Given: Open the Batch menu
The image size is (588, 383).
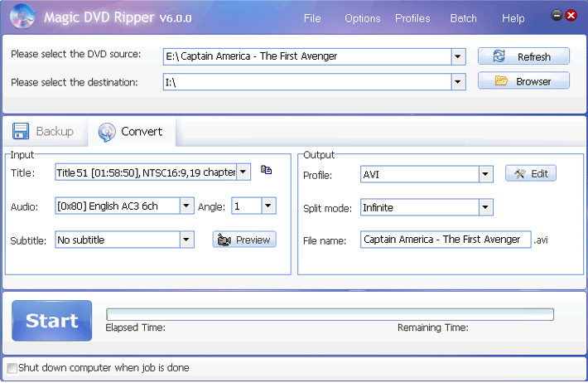Looking at the screenshot, I should click(464, 18).
